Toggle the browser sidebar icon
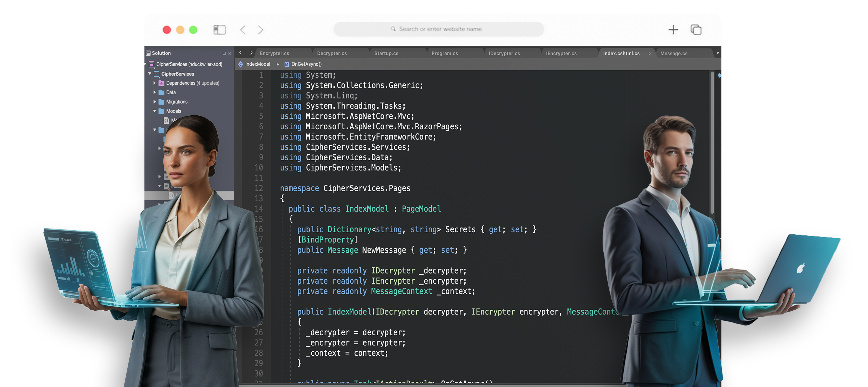 pyautogui.click(x=219, y=30)
